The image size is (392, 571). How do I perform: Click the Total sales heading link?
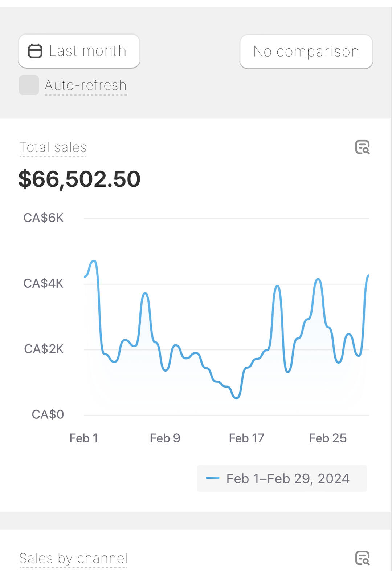pyautogui.click(x=53, y=147)
